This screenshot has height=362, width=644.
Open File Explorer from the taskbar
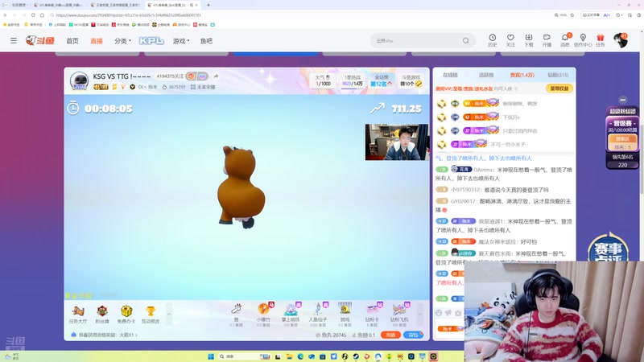(289, 356)
